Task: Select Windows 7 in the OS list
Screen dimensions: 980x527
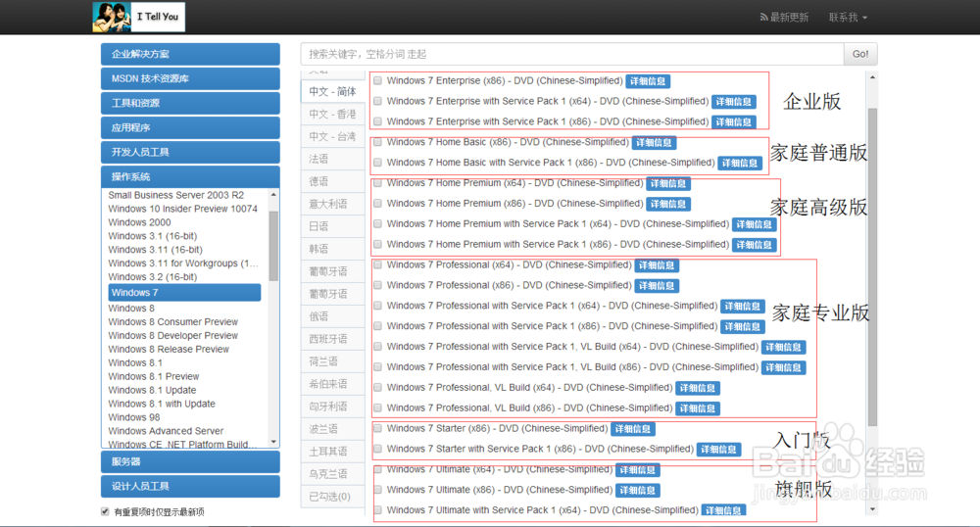Action: [184, 293]
